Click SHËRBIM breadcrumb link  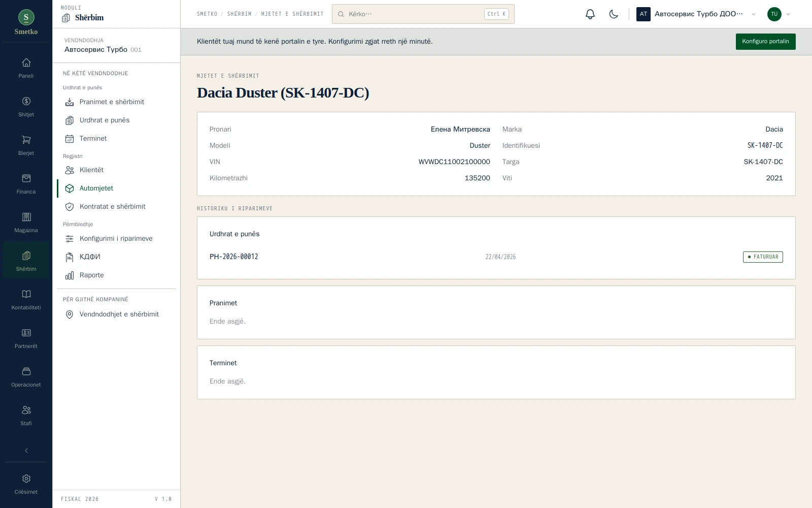click(x=240, y=14)
